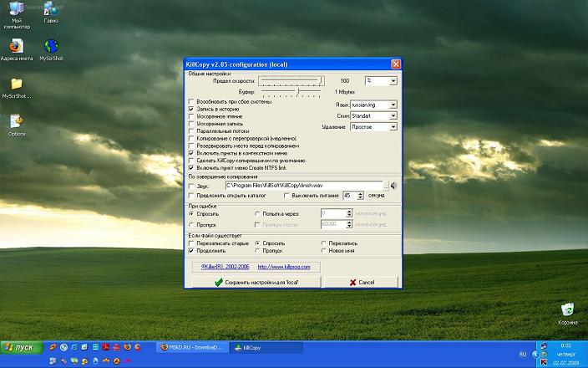This screenshot has width=588, height=368.
Task: Close the KillCopy configuration dialog
Action: [396, 64]
